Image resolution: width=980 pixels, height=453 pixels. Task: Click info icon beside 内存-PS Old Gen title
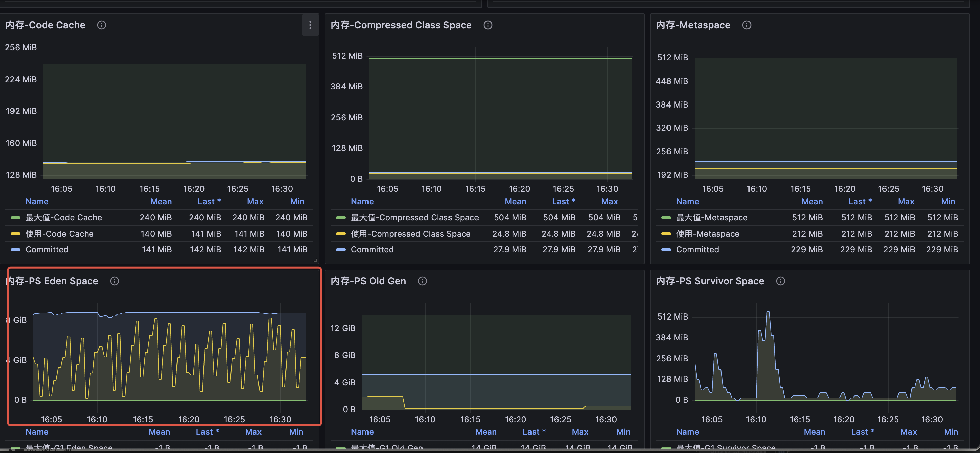point(422,281)
